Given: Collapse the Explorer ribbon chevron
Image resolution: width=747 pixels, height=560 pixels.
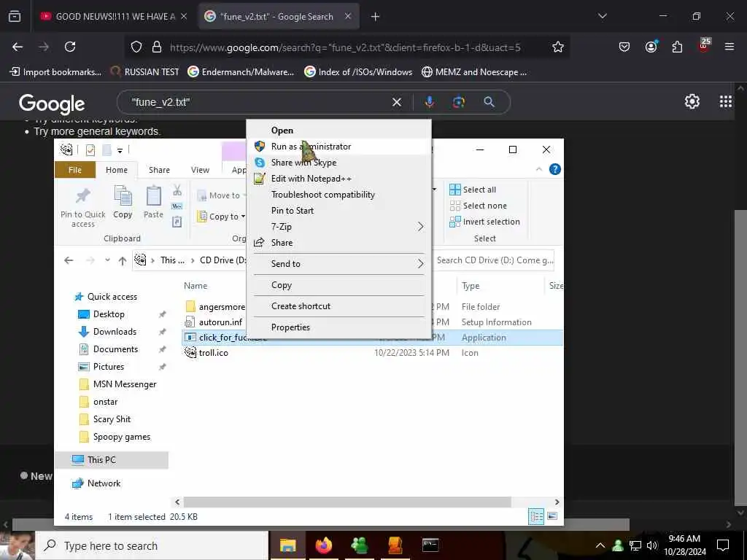Looking at the screenshot, I should [x=539, y=169].
